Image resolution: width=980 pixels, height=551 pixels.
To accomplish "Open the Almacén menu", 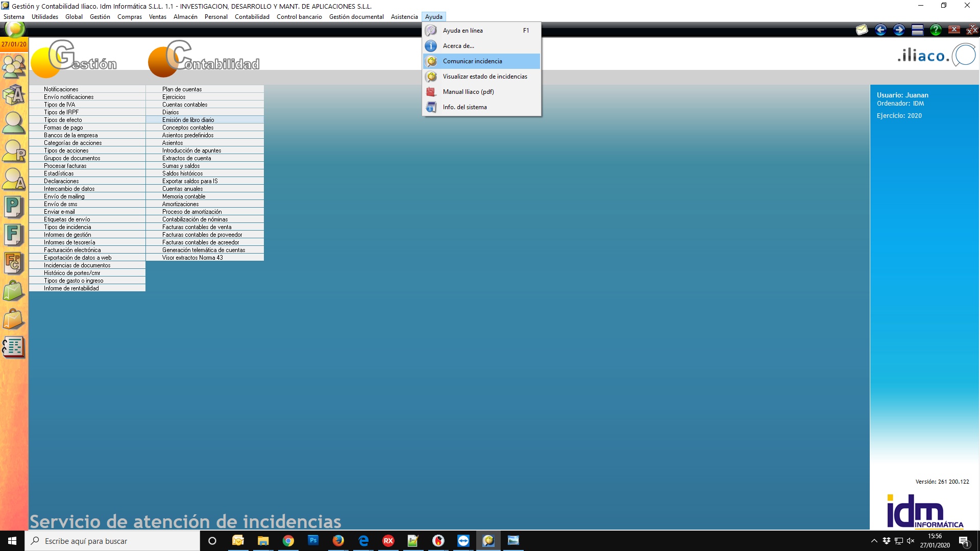I will point(185,17).
